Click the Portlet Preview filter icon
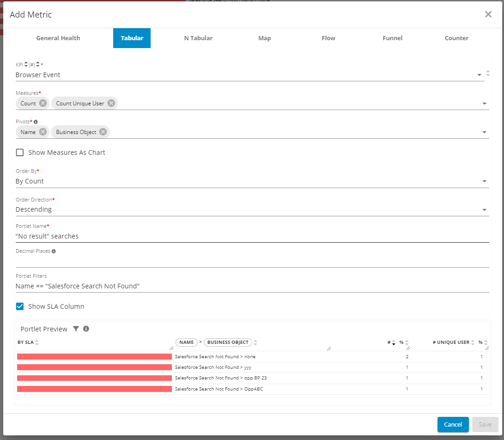The image size is (504, 440). [x=76, y=329]
